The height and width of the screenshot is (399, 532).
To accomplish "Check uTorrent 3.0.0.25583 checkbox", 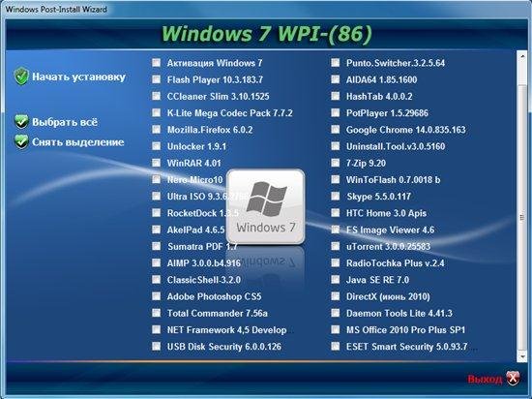I will click(x=336, y=246).
